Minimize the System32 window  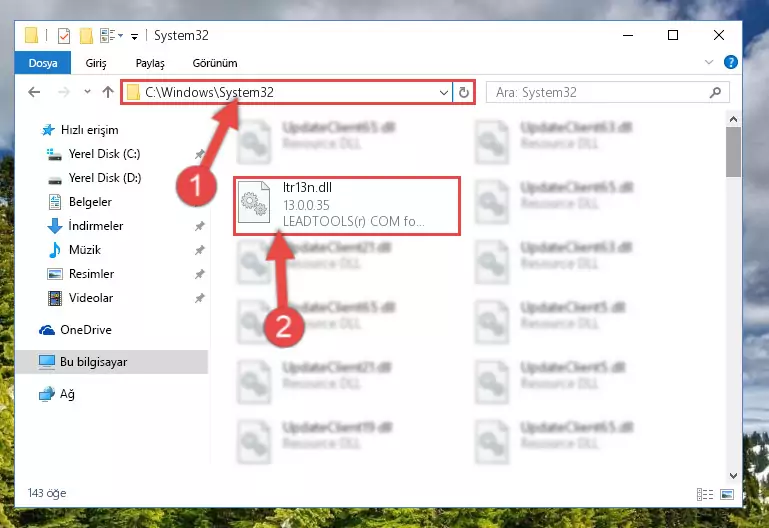[x=628, y=35]
